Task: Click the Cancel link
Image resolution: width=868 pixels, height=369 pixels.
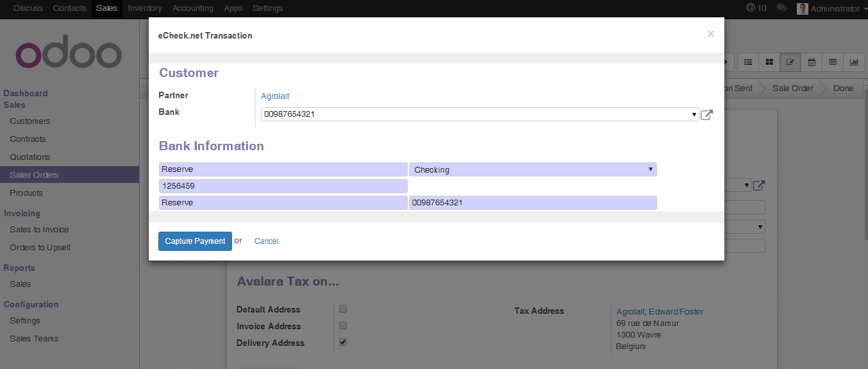Action: pyautogui.click(x=266, y=241)
